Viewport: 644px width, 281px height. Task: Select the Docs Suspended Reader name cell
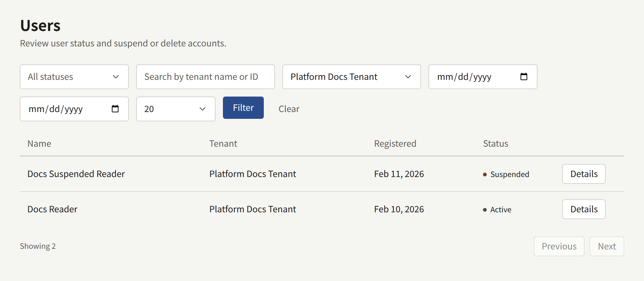click(x=76, y=174)
